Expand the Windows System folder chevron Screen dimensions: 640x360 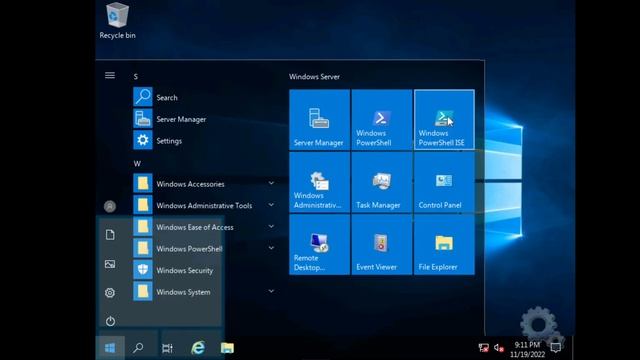(x=271, y=291)
